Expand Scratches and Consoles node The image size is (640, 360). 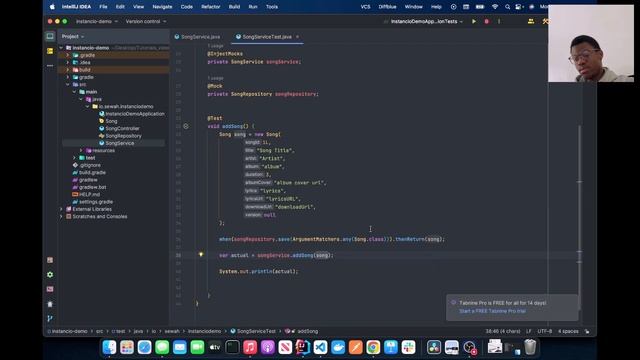tap(61, 216)
